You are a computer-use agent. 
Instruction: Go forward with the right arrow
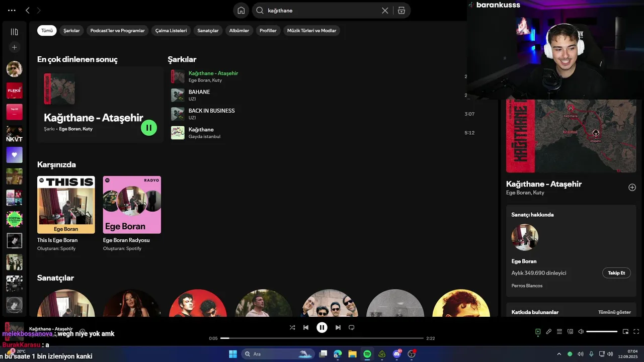pos(39,11)
